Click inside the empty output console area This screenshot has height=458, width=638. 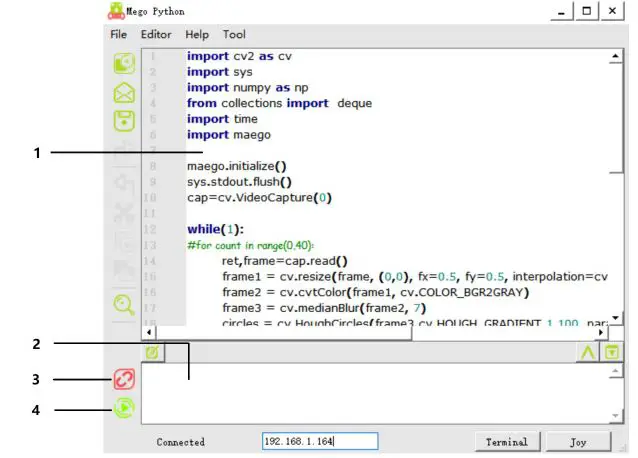(375, 394)
